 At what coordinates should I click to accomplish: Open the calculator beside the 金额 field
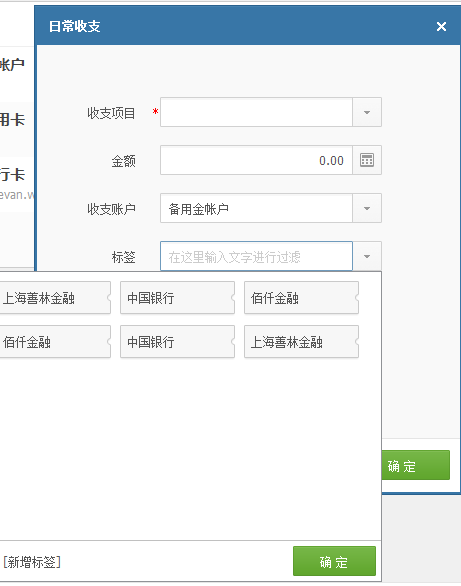pos(367,160)
